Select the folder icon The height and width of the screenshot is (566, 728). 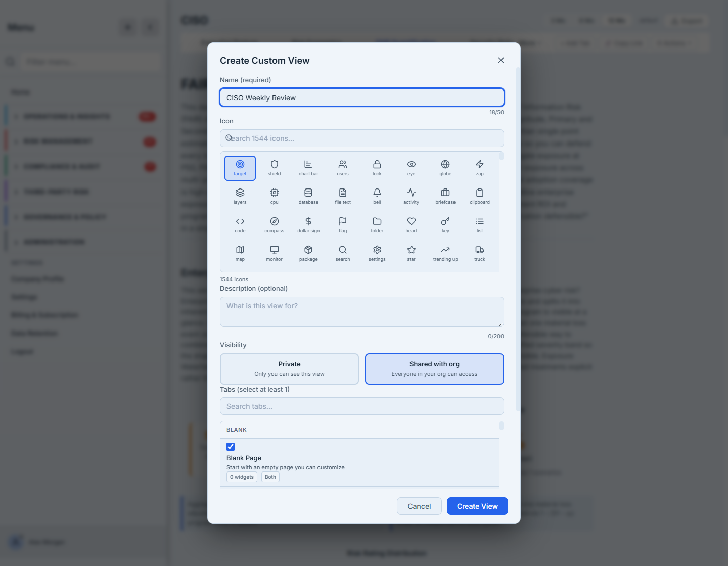tap(377, 225)
